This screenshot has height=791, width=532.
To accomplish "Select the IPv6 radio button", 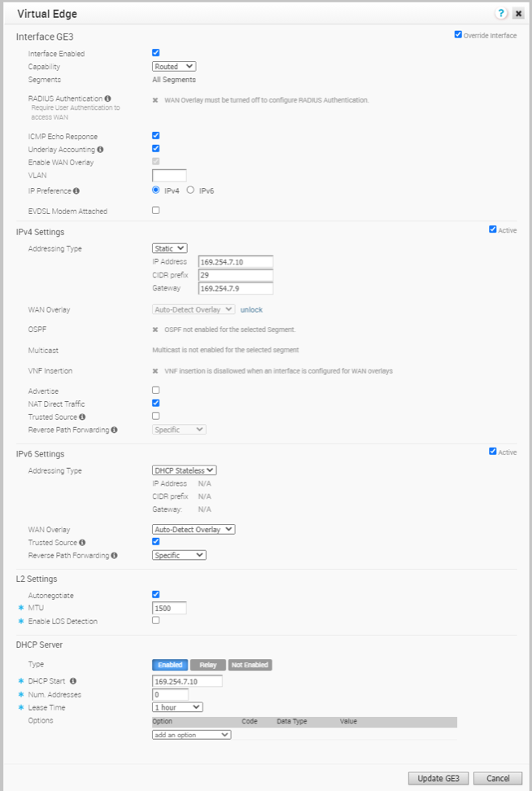I will coord(190,190).
